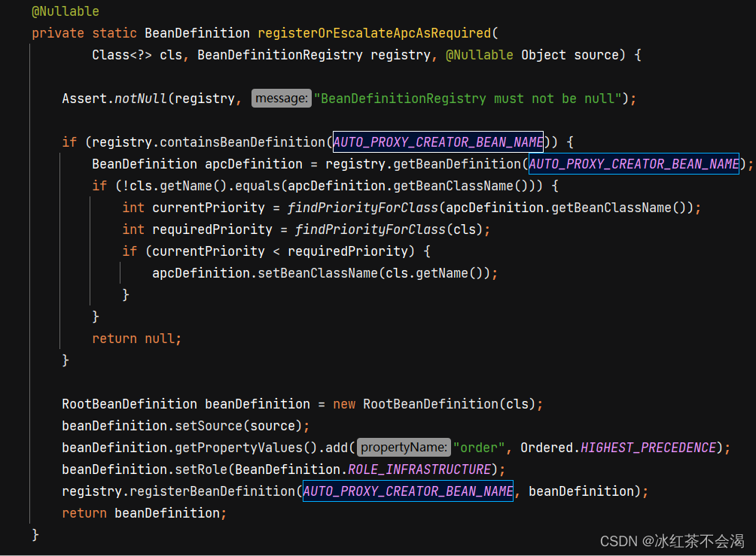Click AUTO_PROXY_CREATOR_BEAN_NAME in containsBeanDefinition call
This screenshot has width=756, height=556.
pos(437,142)
